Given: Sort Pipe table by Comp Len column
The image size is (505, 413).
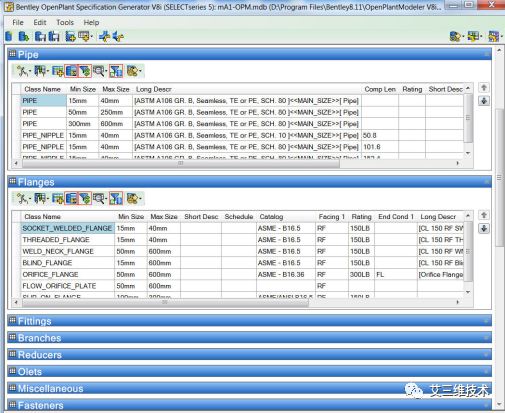Looking at the screenshot, I should 380,89.
